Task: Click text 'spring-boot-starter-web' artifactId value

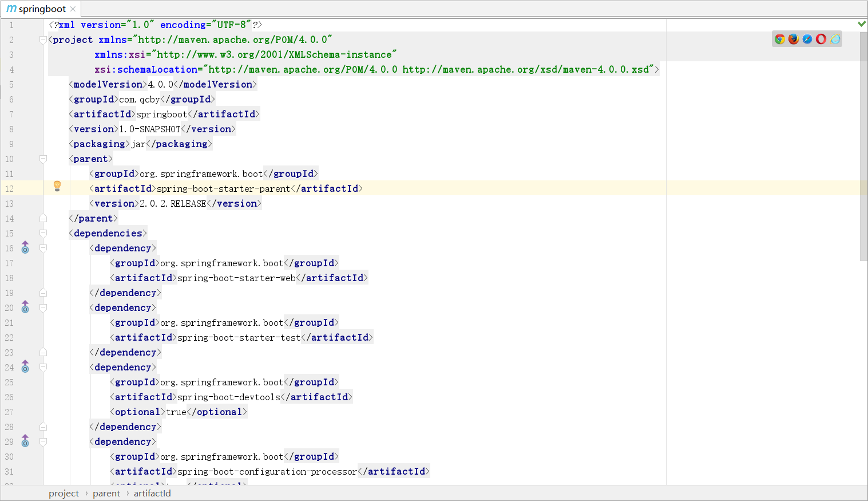Action: click(236, 278)
